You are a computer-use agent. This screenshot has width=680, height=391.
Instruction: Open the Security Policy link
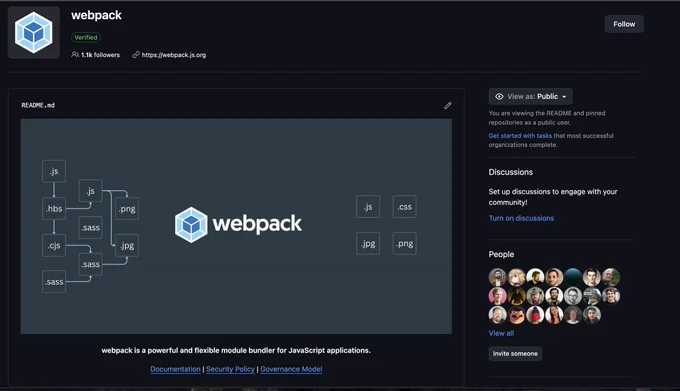[230, 369]
